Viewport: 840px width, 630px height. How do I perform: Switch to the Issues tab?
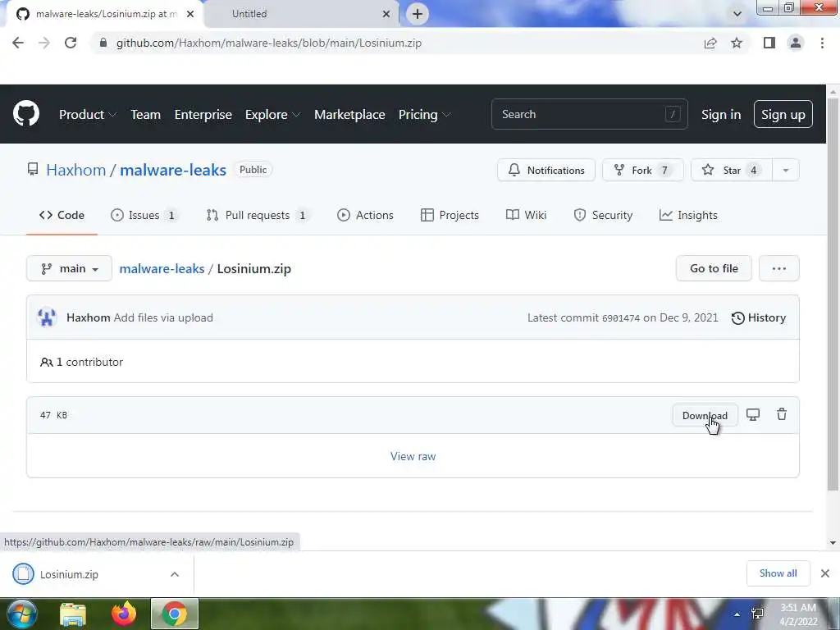144,216
